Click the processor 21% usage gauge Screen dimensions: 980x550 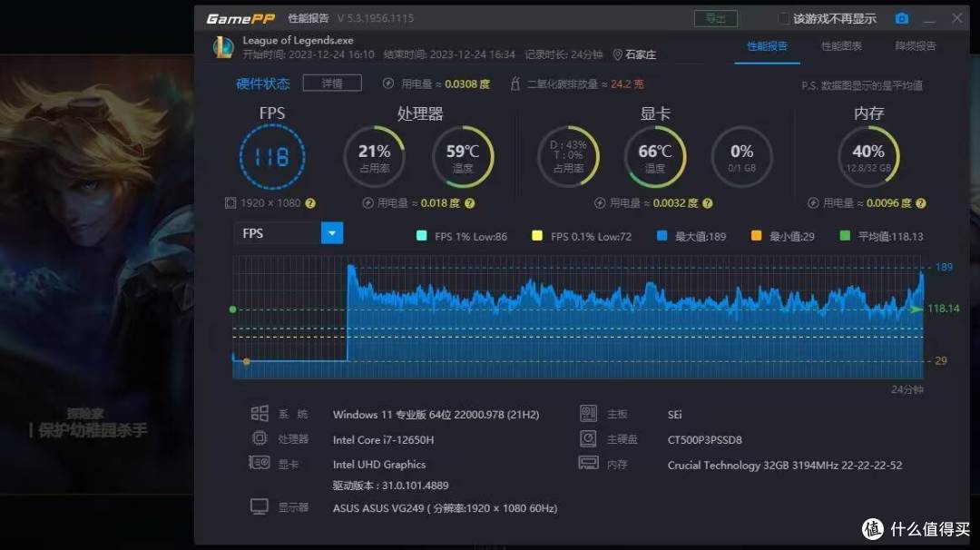[x=375, y=157]
